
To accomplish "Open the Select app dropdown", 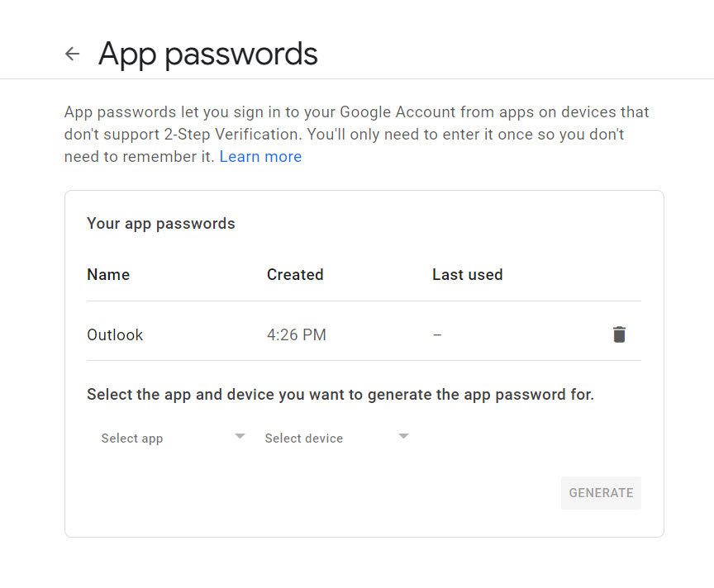I will coord(173,438).
